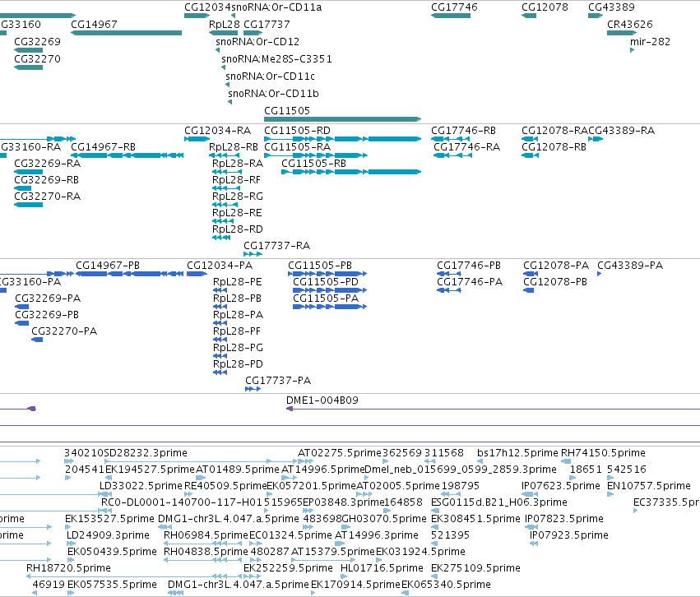Click the snoRNA:Or-CD12 label
This screenshot has width=700, height=597.
click(257, 41)
